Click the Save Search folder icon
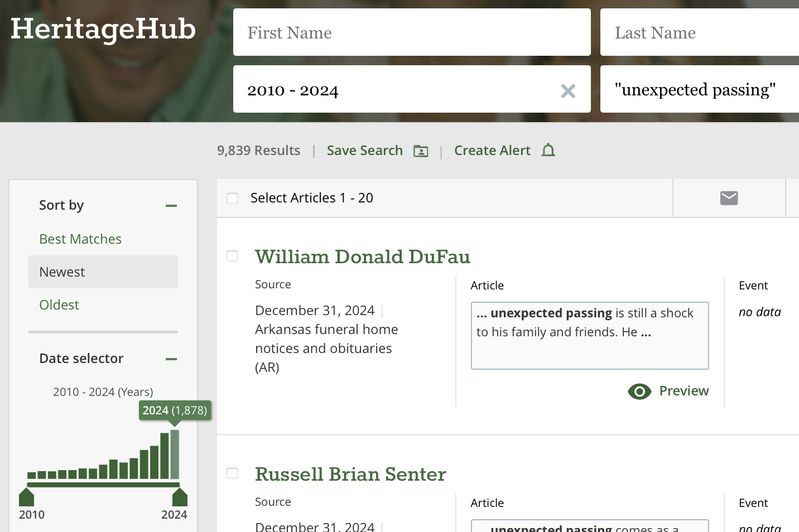This screenshot has height=532, width=799. (x=421, y=151)
